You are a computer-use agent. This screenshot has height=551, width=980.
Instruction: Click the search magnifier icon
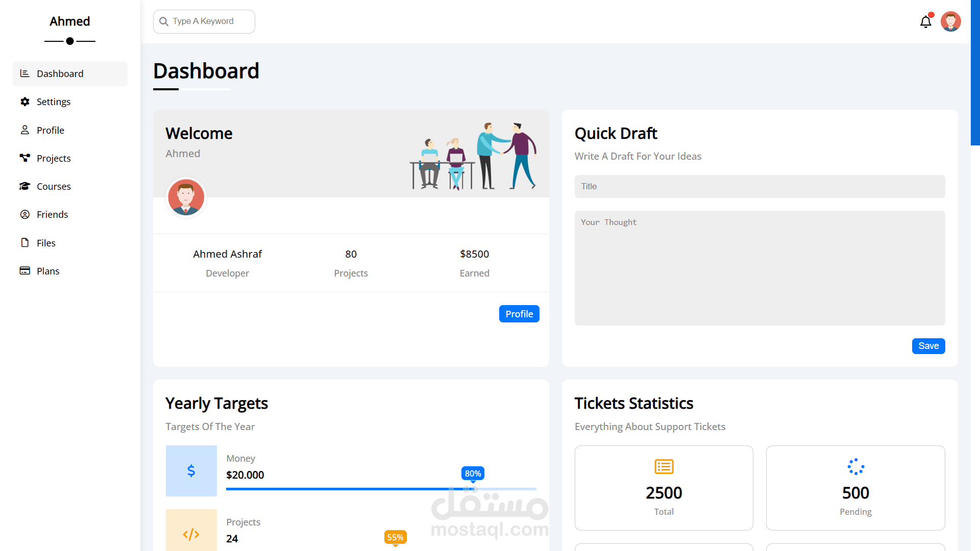point(164,21)
